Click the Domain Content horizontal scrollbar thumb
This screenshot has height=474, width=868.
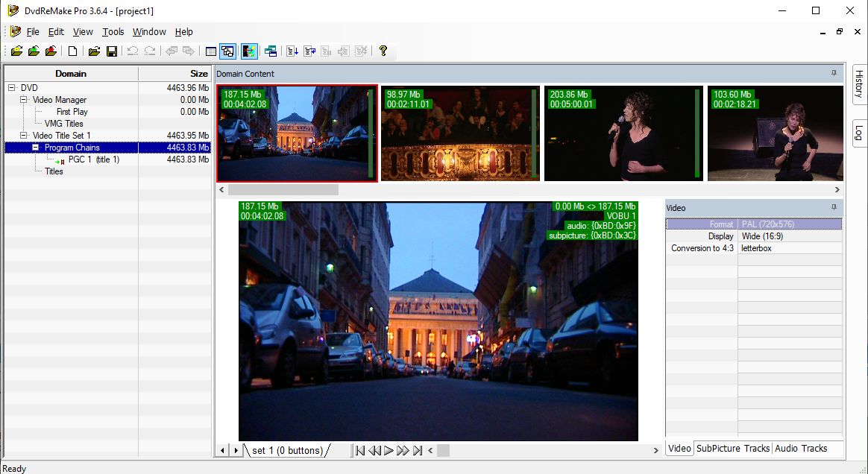[283, 190]
